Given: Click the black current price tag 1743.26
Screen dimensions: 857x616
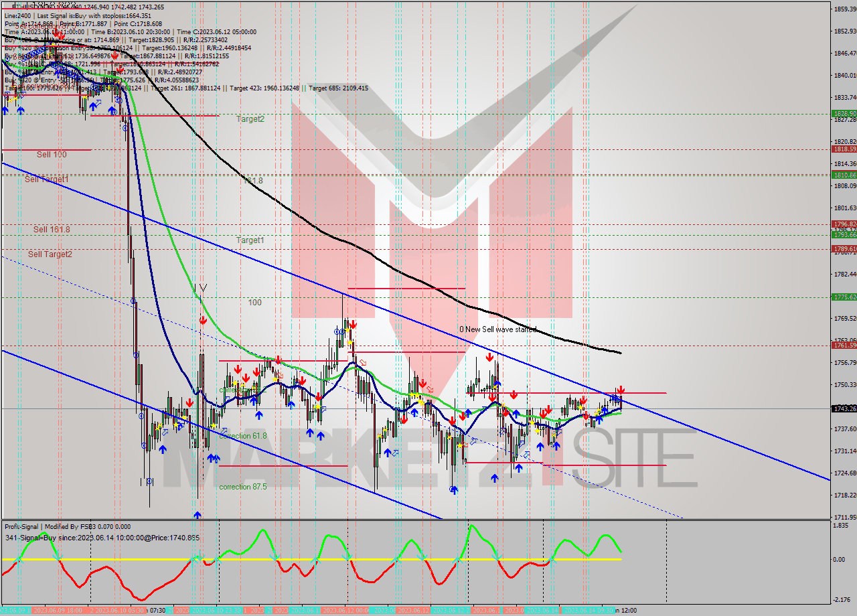Looking at the screenshot, I should point(844,408).
